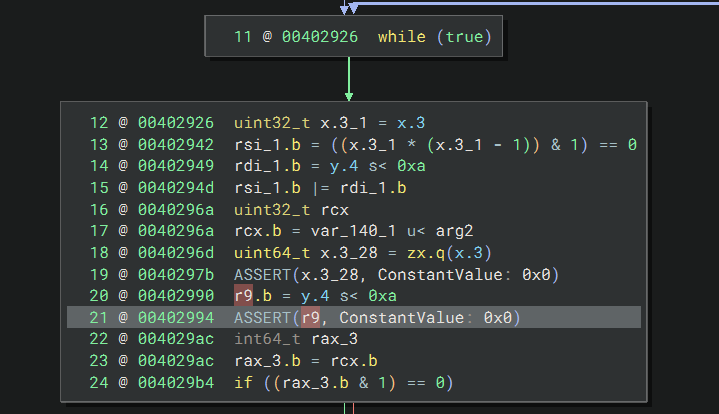Click address 00402942 on line 13

tap(176, 145)
